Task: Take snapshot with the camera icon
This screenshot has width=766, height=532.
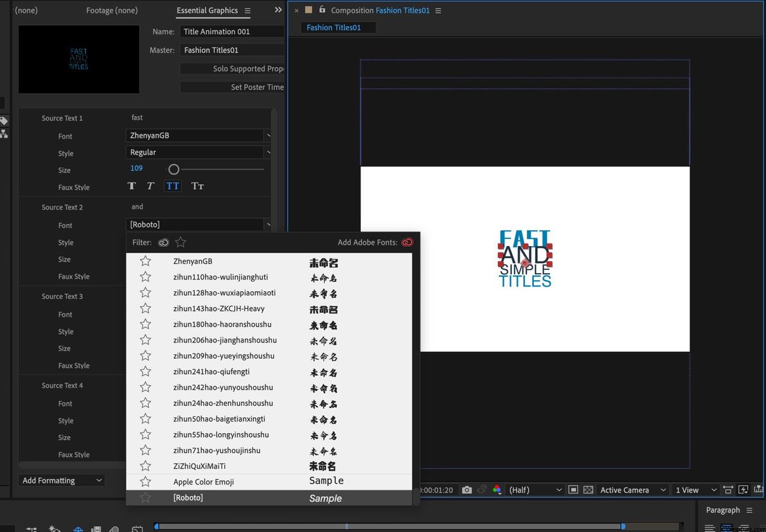Action: pos(467,490)
